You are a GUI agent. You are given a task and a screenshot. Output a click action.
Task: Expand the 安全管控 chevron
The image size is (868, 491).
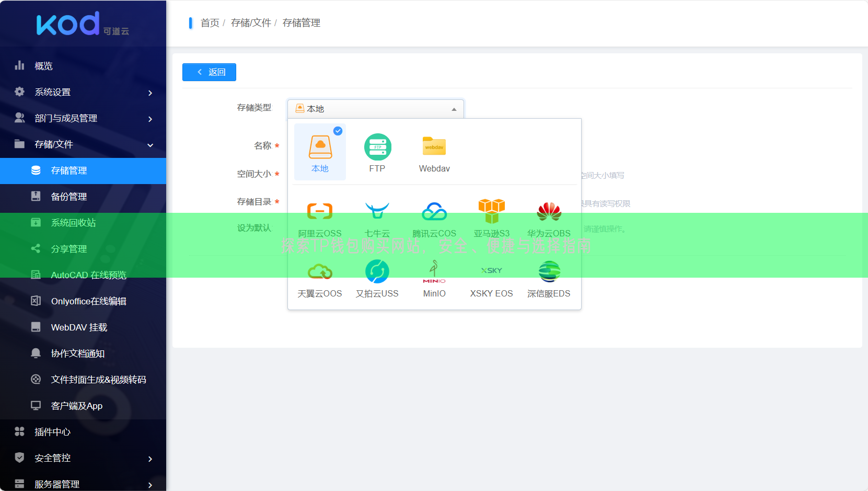tap(151, 459)
